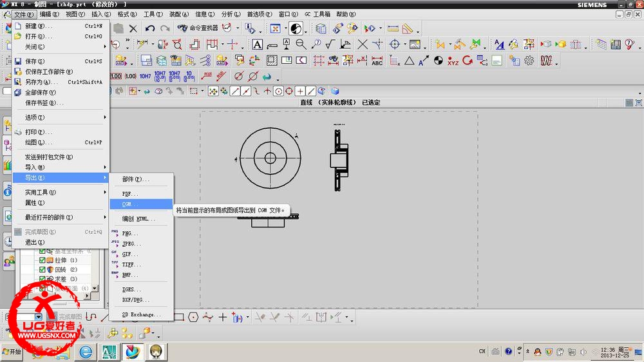Open the dropdown beside 完成草图 at bottom
The width and height of the screenshot is (644, 362).
tap(38, 317)
